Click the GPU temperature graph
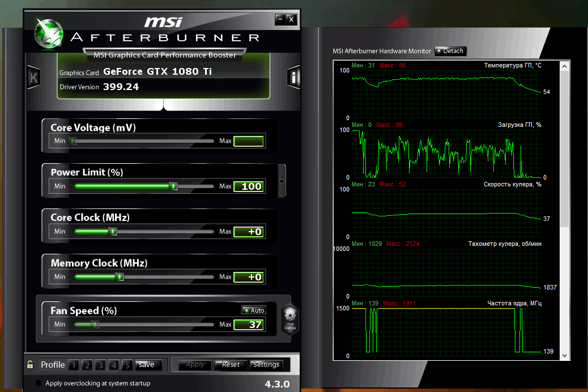The width and height of the screenshot is (588, 392). (446, 94)
